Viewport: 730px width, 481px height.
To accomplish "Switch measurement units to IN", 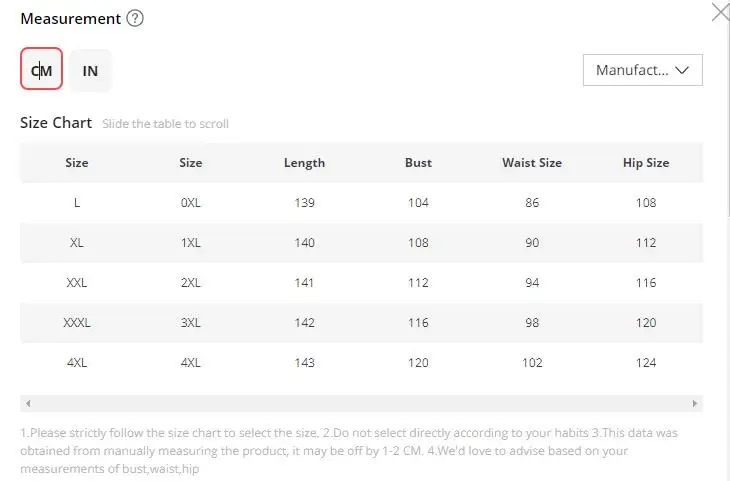I will 90,71.
